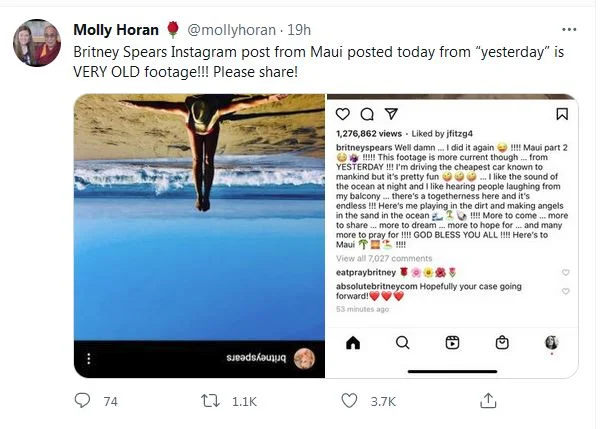The image size is (608, 429).
Task: Open Instagram comment bubble icon
Action: [x=367, y=114]
